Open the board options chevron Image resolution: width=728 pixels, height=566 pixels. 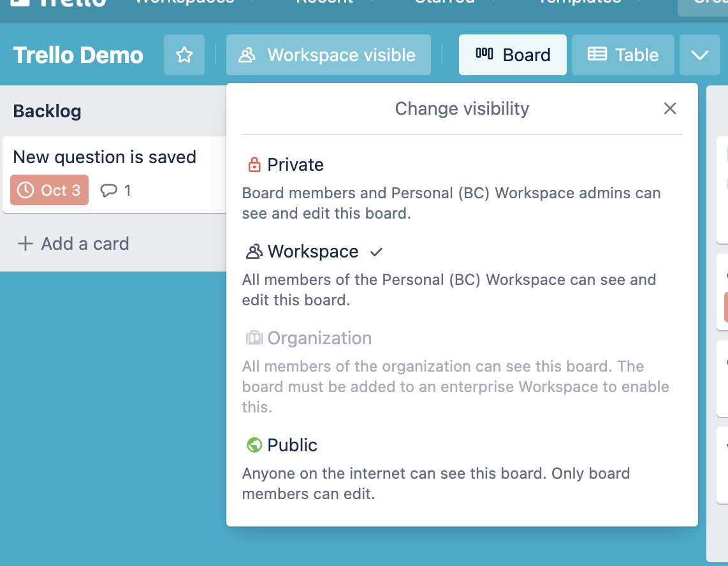(699, 55)
